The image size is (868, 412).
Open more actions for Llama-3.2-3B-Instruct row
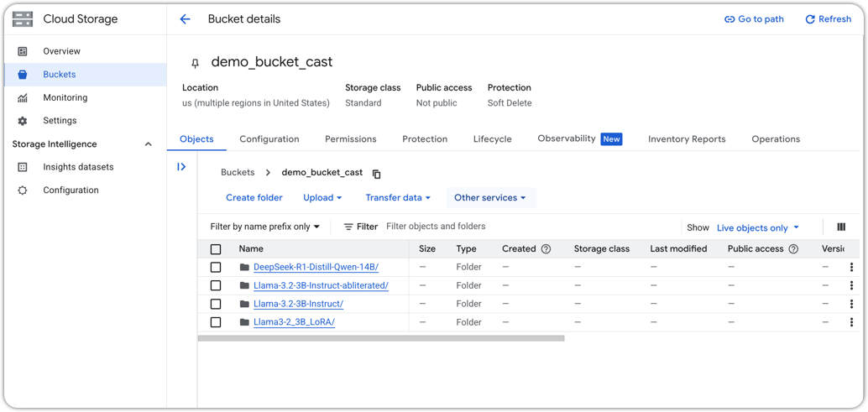point(851,304)
